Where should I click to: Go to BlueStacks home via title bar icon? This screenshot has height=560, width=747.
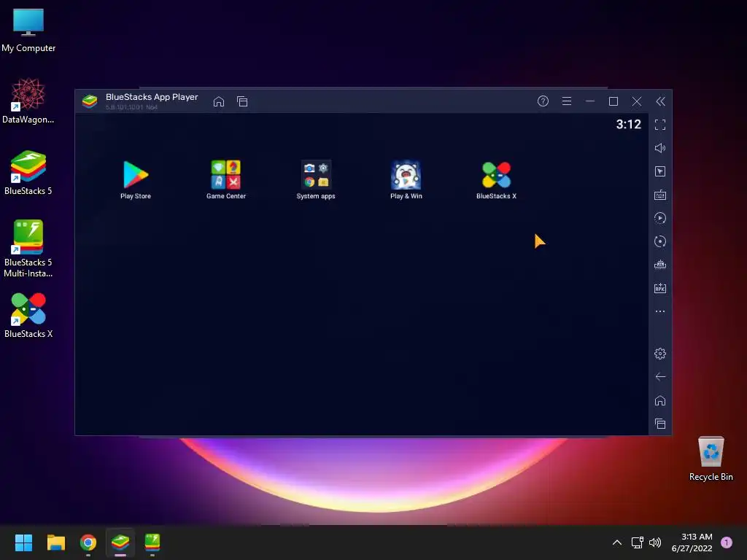(219, 101)
